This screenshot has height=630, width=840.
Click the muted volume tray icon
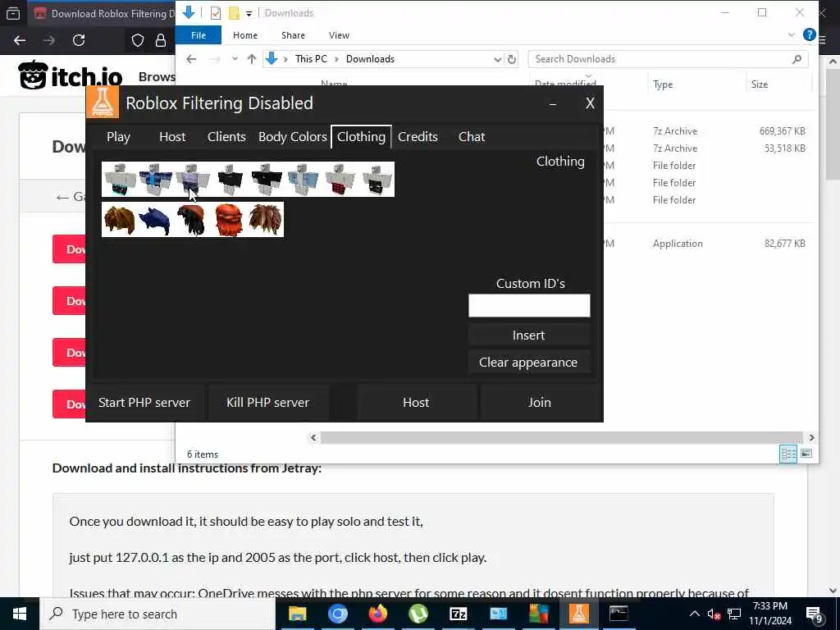coord(714,614)
